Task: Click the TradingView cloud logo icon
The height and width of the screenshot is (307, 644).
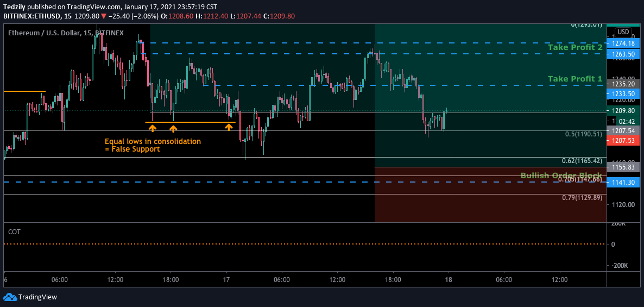Action: coord(10,297)
